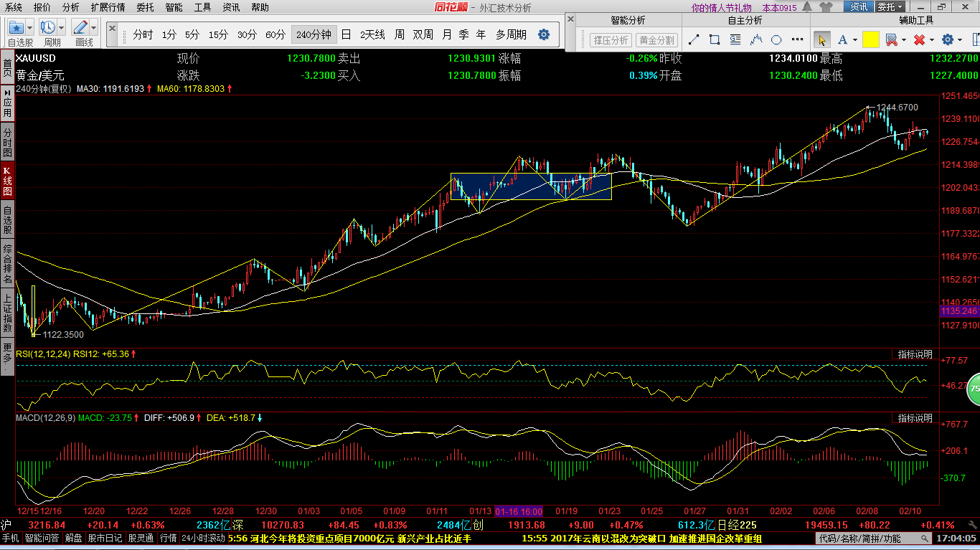The width and height of the screenshot is (980, 550).
Task: Open the 帮助 menu
Action: click(260, 7)
